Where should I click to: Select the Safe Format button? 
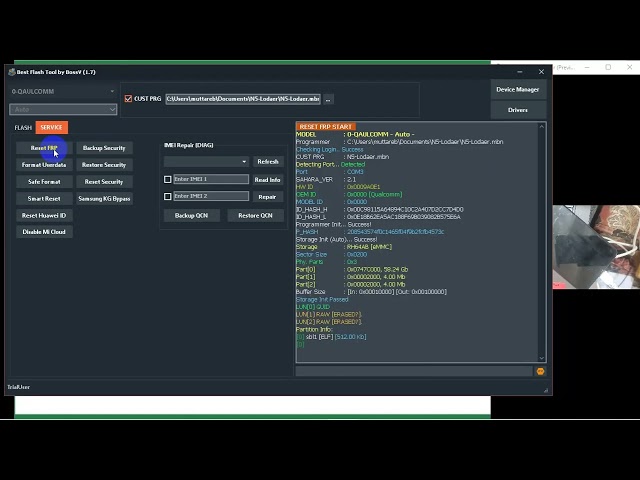click(44, 182)
